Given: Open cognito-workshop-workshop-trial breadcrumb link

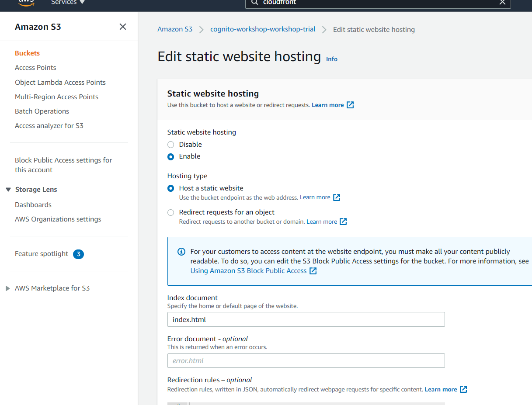Looking at the screenshot, I should [263, 29].
